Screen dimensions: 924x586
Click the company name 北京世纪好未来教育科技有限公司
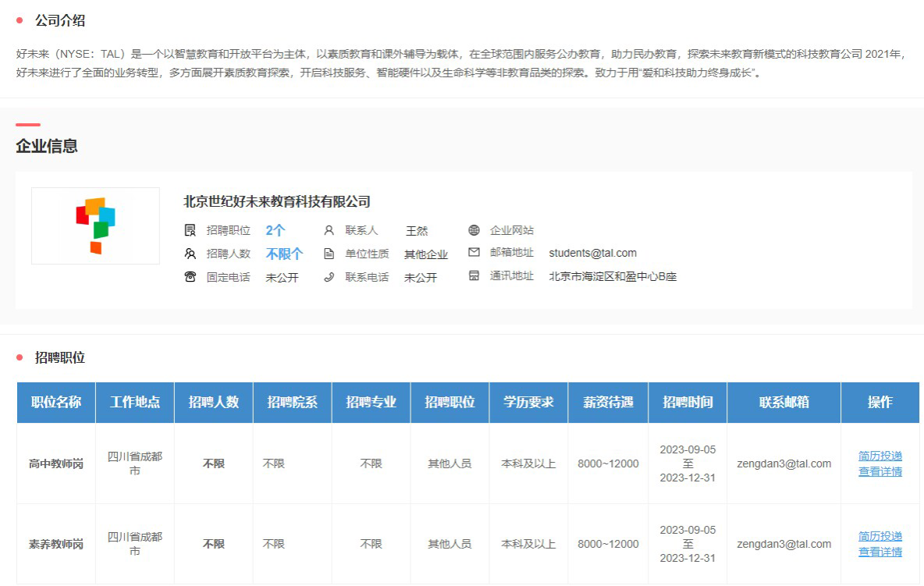(276, 201)
